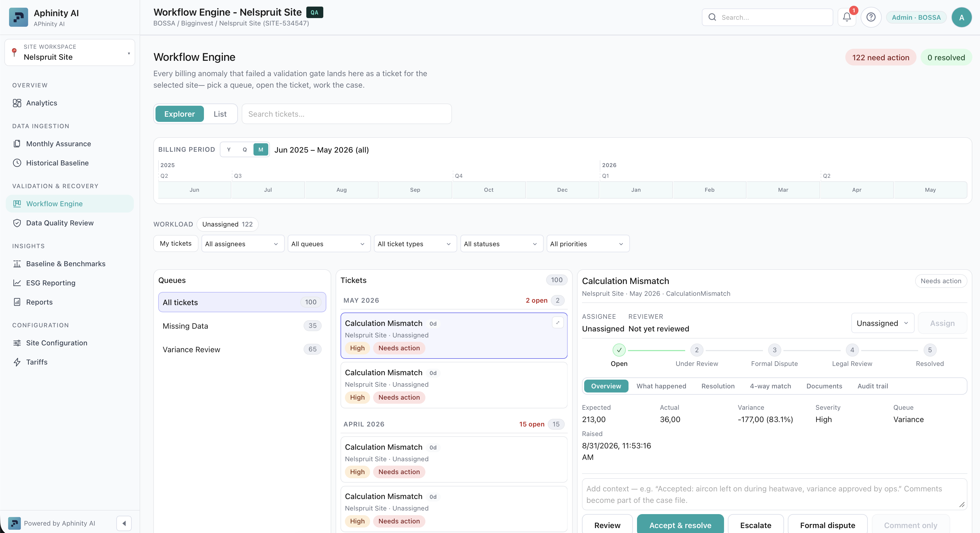Viewport: 980px width, 533px height.
Task: Click the Workflow Engine board icon
Action: [17, 204]
